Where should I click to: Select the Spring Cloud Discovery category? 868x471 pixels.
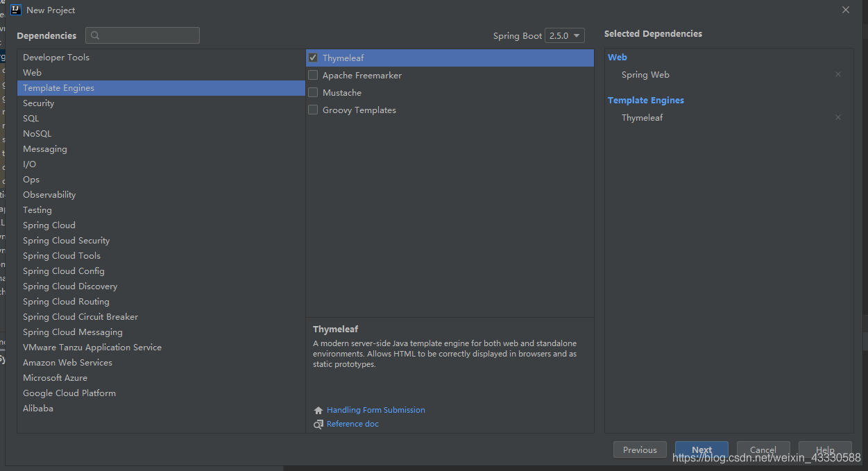[161, 286]
